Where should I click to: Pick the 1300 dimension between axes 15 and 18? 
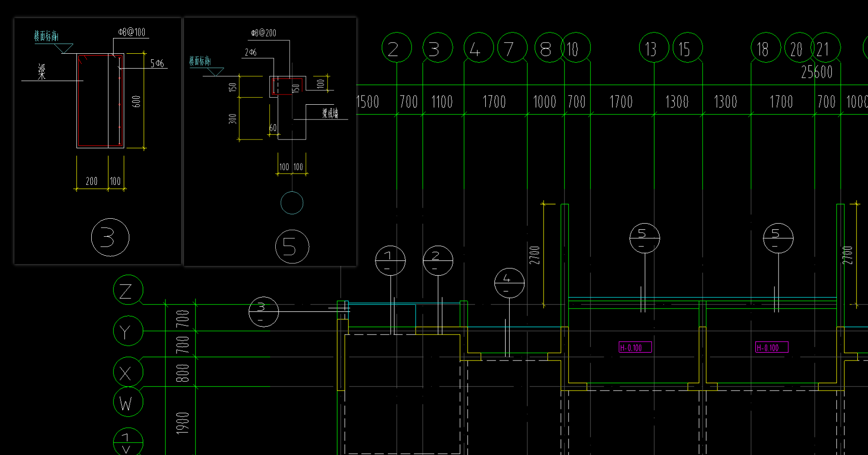[725, 102]
